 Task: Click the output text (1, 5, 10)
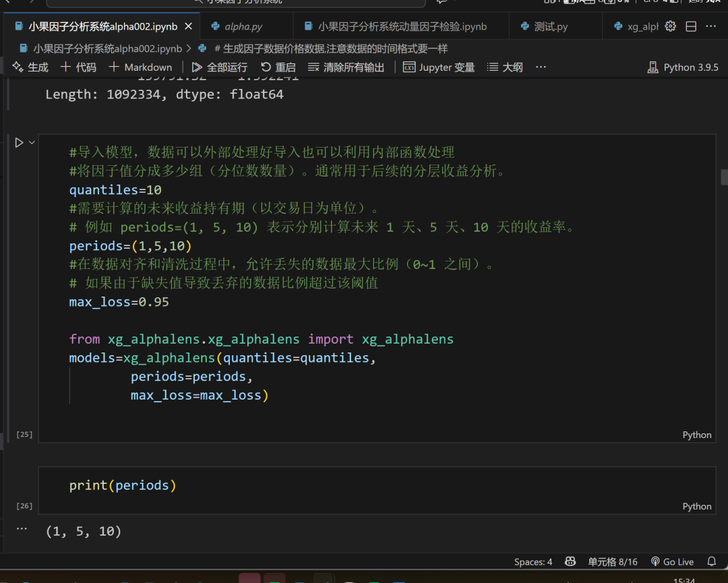pos(84,532)
